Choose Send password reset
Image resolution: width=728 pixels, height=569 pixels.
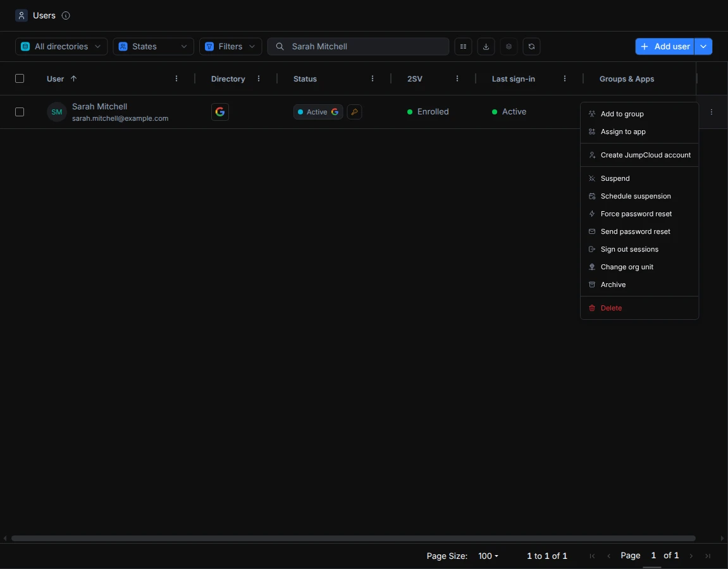(639, 231)
